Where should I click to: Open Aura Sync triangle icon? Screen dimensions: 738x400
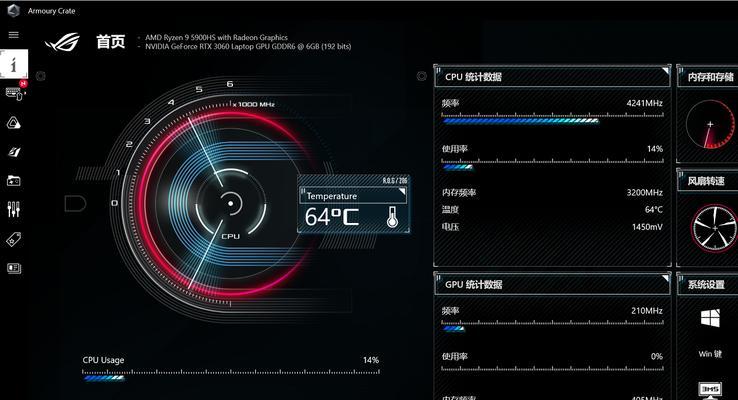point(14,123)
